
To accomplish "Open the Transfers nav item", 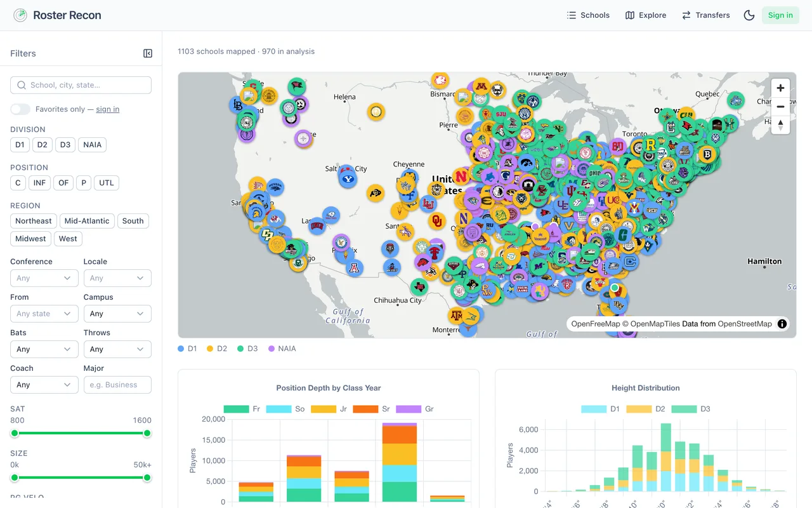I will point(706,15).
